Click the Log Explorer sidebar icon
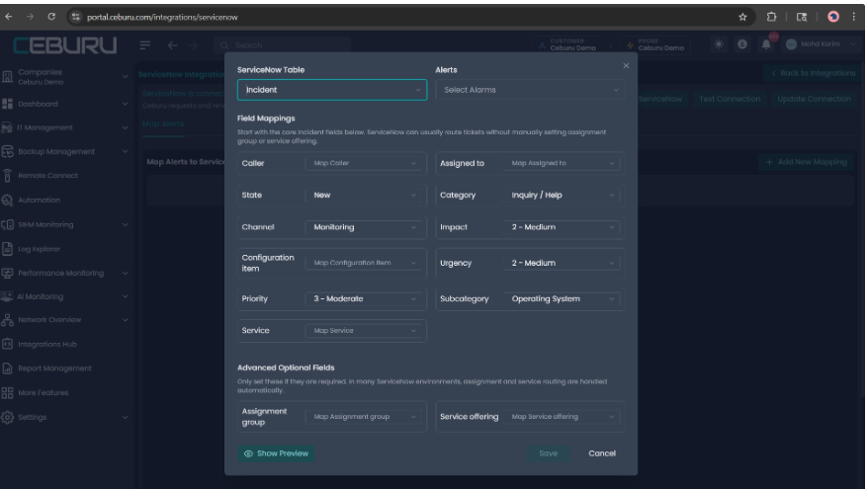 7,249
